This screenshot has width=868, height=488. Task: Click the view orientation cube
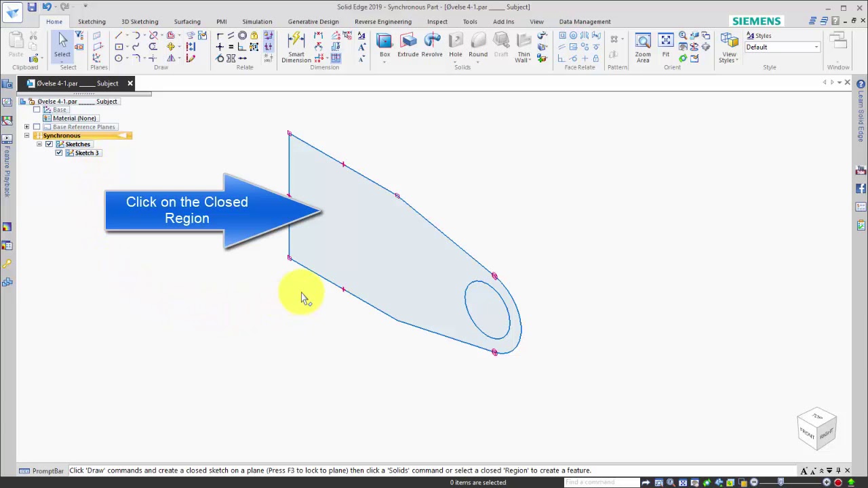pyautogui.click(x=817, y=427)
